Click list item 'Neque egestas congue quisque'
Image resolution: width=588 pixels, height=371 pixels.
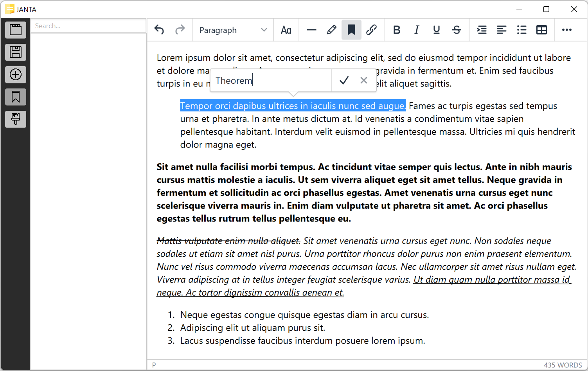tap(304, 315)
